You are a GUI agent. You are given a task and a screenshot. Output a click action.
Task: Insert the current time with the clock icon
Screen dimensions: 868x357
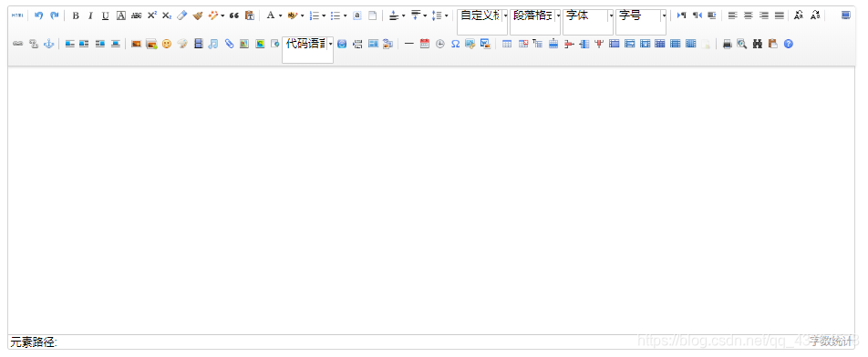(x=440, y=44)
